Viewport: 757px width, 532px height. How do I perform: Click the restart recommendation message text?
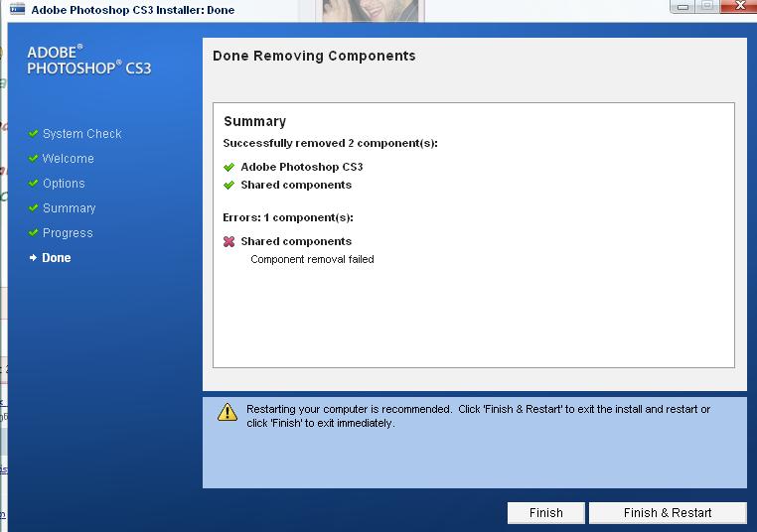coord(478,416)
